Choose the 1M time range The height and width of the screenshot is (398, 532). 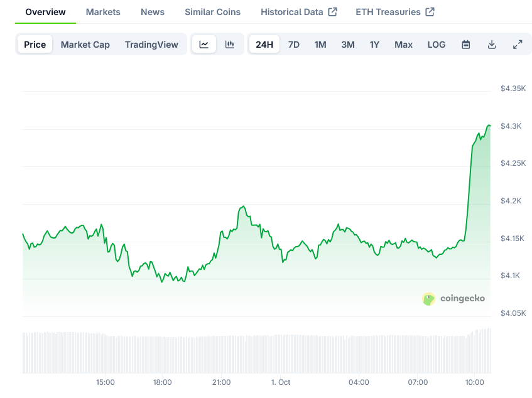pyautogui.click(x=320, y=44)
